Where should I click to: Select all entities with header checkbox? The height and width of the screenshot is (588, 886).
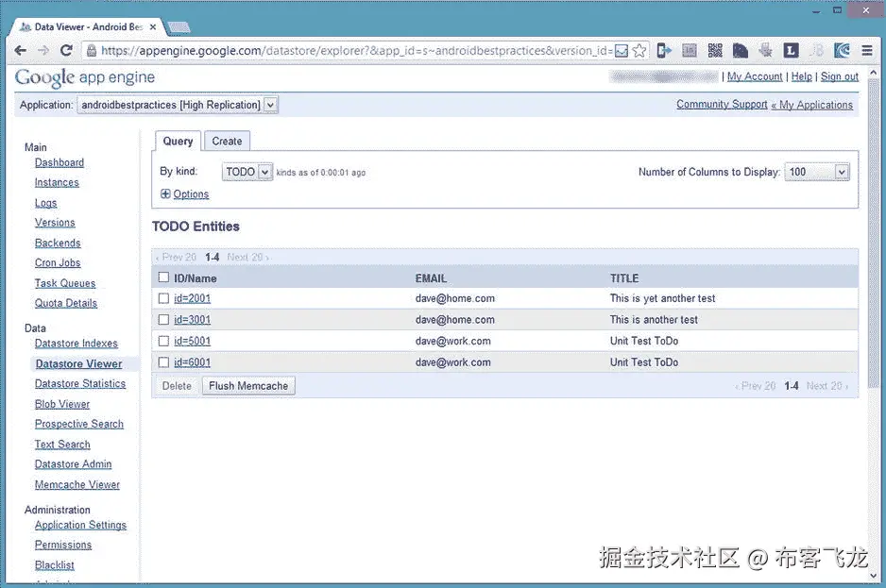point(163,277)
